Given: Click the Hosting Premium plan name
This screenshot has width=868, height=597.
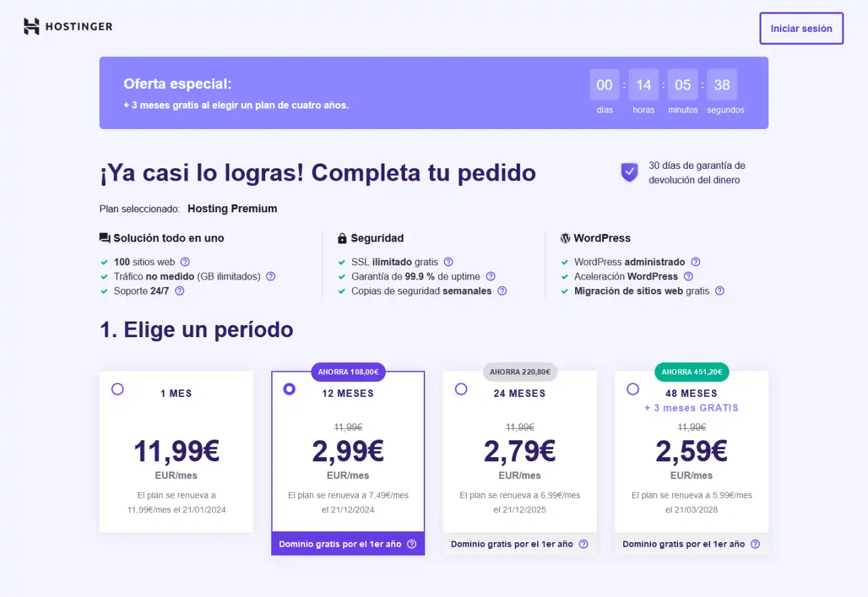Looking at the screenshot, I should coord(233,209).
